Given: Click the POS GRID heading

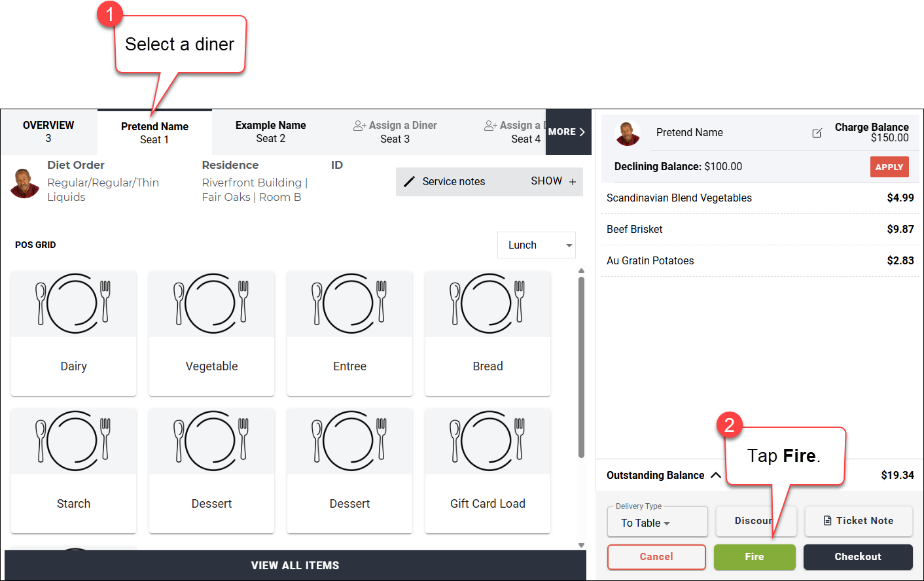Looking at the screenshot, I should coord(35,245).
